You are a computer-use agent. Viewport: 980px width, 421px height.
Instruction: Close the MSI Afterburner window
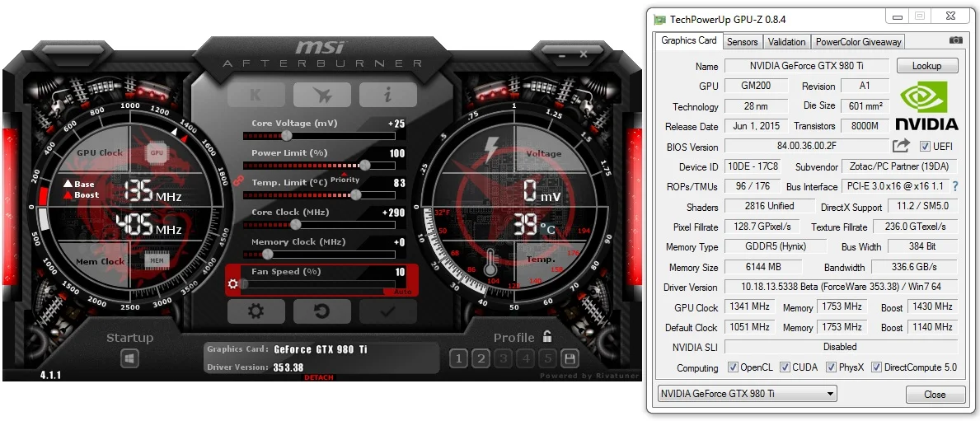[x=583, y=54]
